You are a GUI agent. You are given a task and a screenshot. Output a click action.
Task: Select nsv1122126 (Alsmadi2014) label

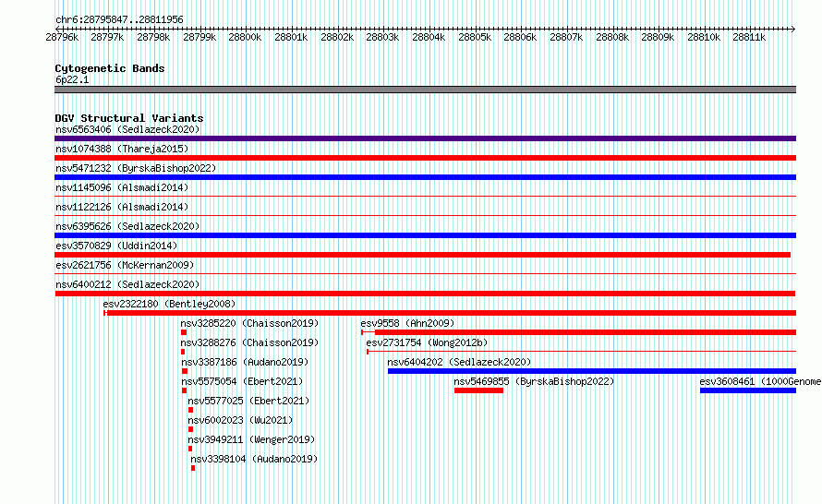pyautogui.click(x=122, y=207)
